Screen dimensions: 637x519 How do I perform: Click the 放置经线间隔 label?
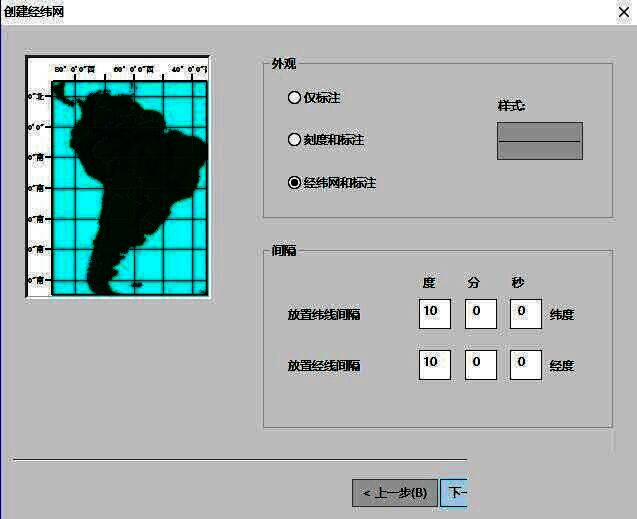coord(323,366)
